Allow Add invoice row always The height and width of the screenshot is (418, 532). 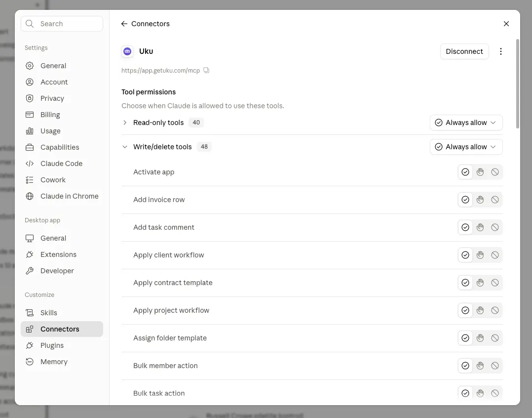click(465, 200)
